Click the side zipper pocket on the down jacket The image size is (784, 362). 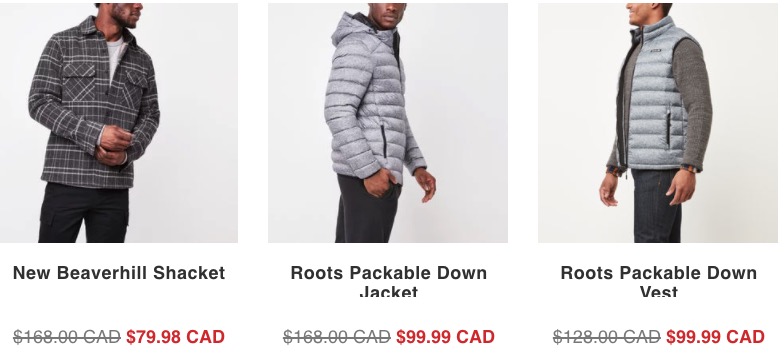(384, 142)
